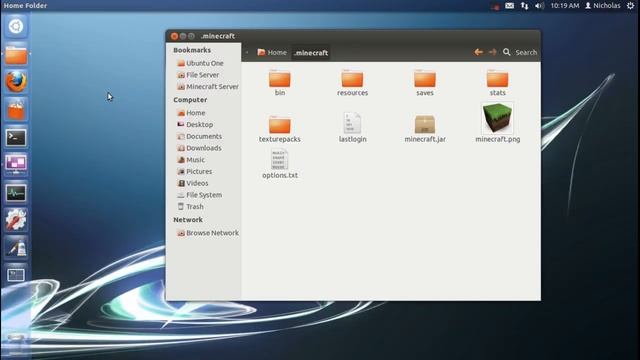Open File System in the sidebar
The image size is (640, 360).
(199, 195)
